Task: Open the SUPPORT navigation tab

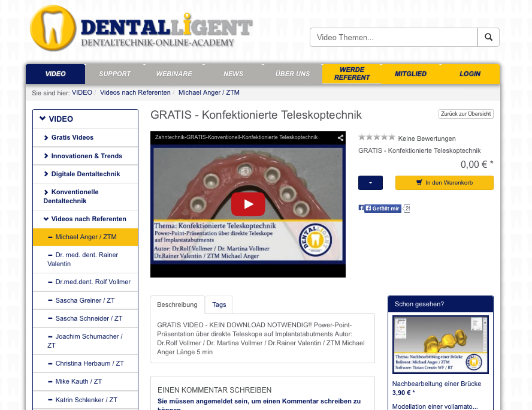Action: tap(114, 74)
